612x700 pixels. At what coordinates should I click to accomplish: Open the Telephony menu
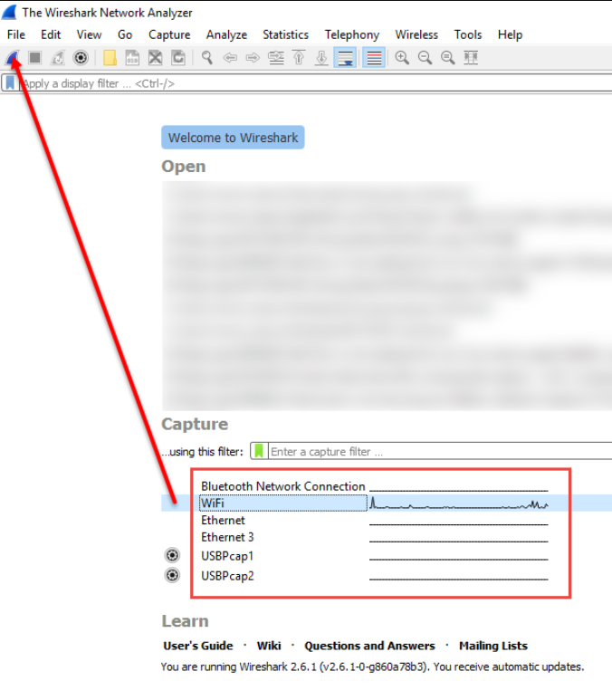click(352, 34)
